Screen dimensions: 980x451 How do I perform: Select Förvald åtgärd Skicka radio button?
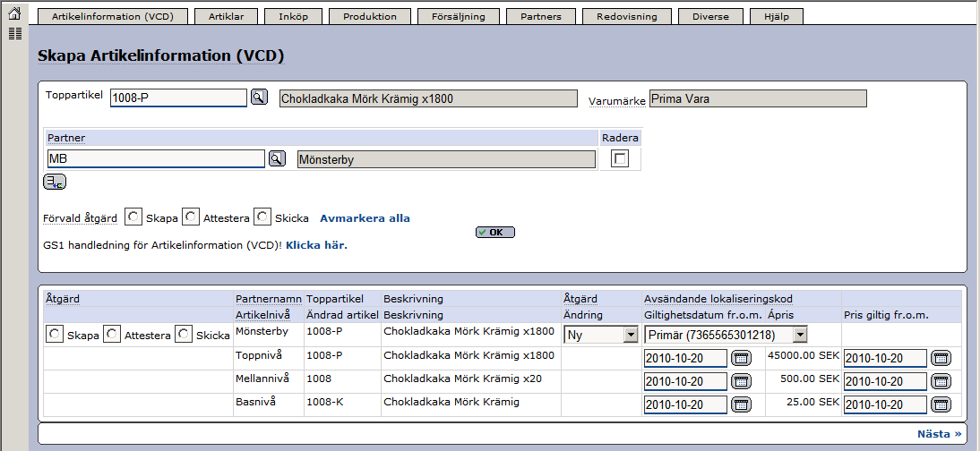tap(262, 217)
